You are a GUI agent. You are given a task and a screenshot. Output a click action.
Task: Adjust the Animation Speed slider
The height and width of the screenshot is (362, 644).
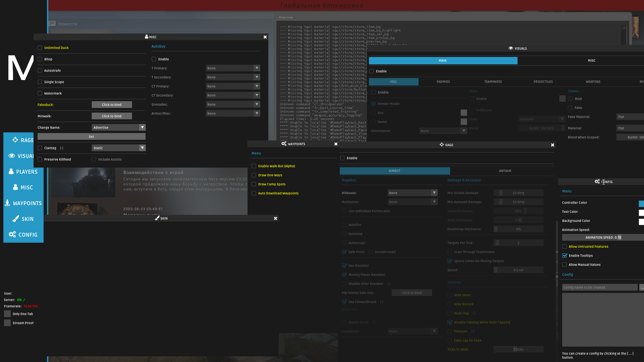point(603,238)
